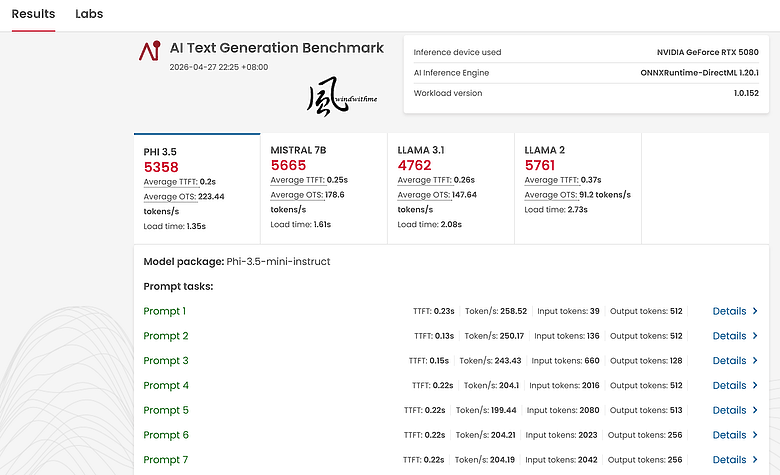Viewport: 780px width, 475px height.
Task: Click Average OTS label in LLAMA 2 card
Action: tap(551, 195)
